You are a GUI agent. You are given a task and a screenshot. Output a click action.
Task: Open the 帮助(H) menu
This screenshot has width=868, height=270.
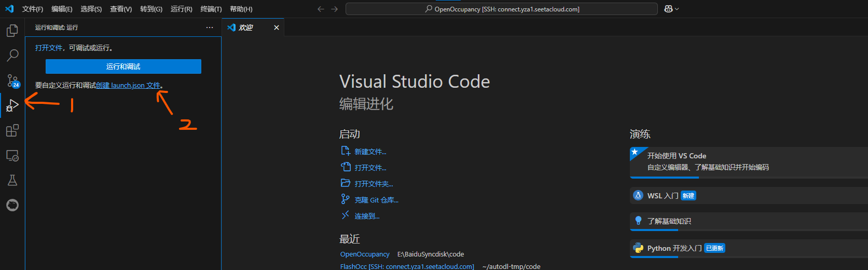point(241,9)
